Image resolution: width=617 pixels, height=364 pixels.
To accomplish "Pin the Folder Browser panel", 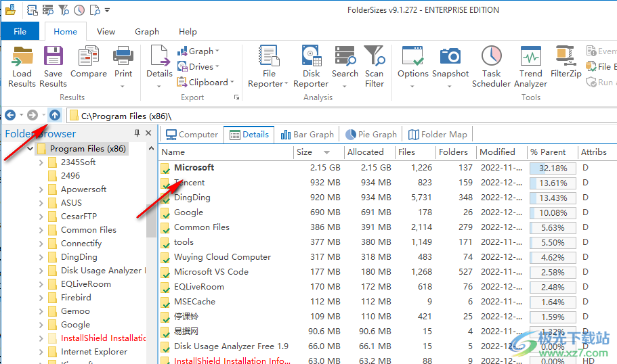I will click(x=137, y=133).
